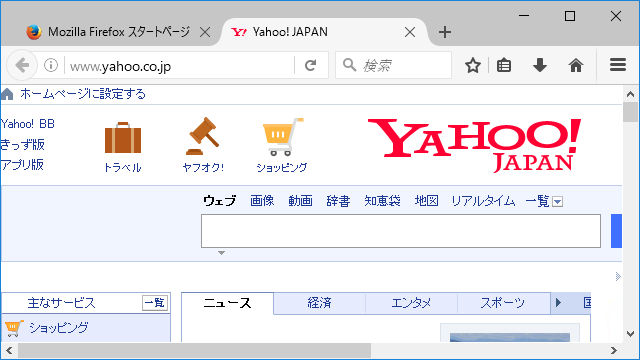Click the 主なサービス heading

(61, 303)
